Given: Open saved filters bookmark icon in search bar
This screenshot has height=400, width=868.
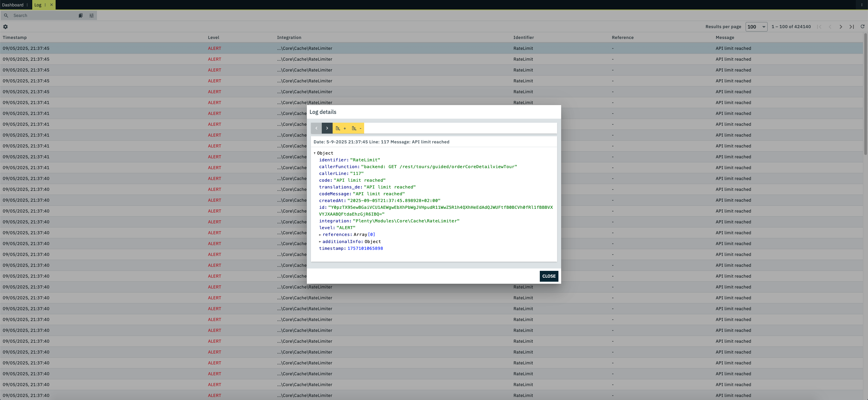Looking at the screenshot, I should [x=81, y=16].
